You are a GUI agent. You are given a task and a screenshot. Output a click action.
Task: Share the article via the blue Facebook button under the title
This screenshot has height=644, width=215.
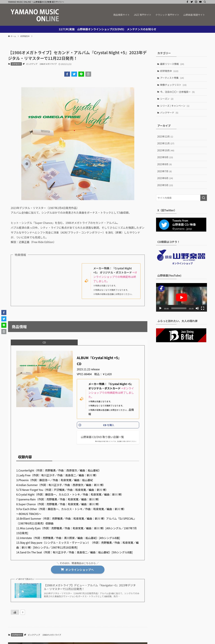[67, 74]
